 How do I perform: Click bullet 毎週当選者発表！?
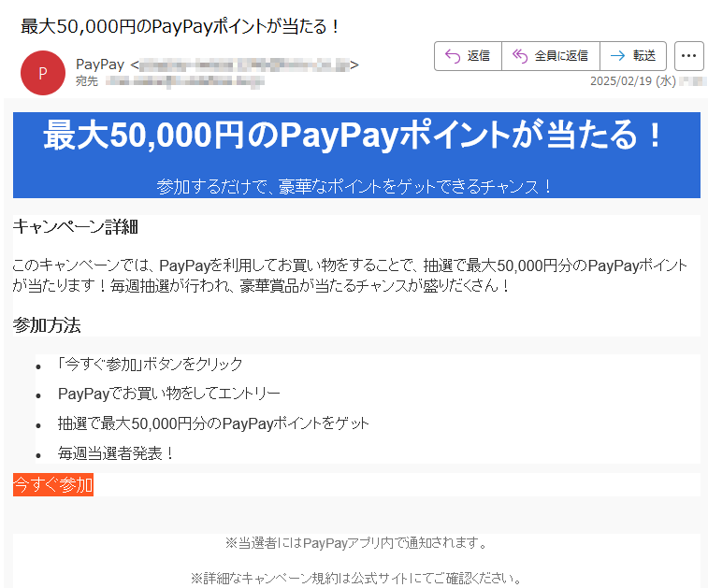point(116,453)
